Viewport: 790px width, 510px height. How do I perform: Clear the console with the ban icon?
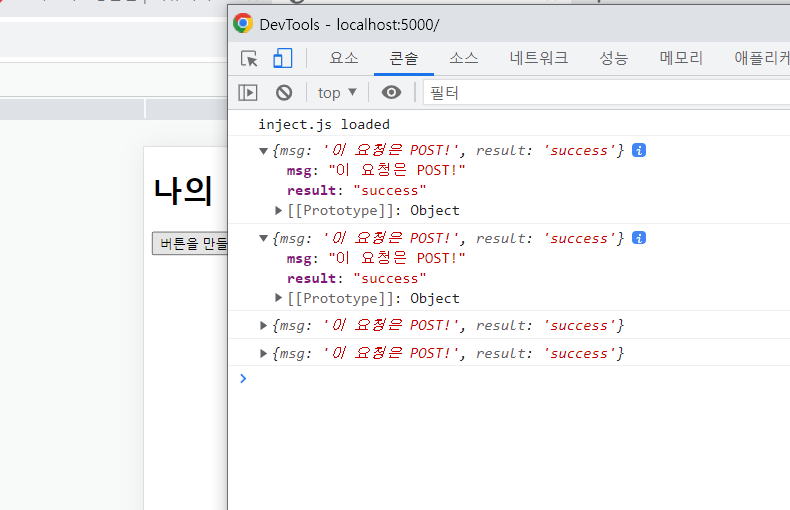click(x=284, y=93)
